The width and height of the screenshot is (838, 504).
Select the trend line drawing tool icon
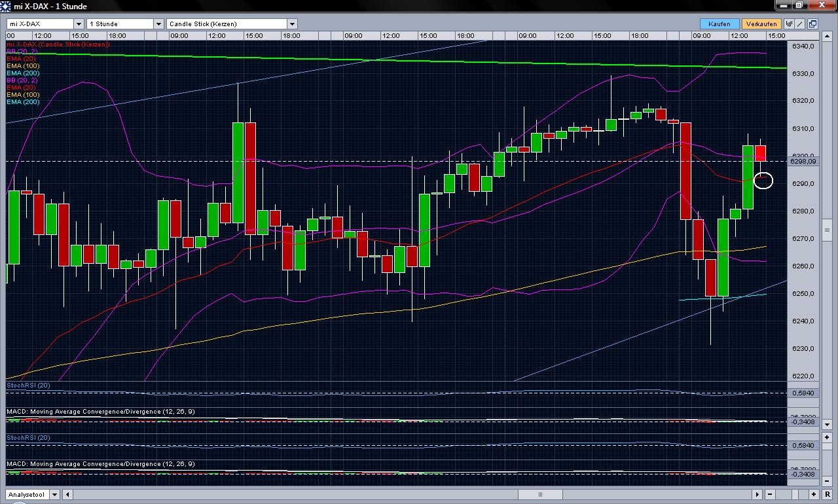799,24
